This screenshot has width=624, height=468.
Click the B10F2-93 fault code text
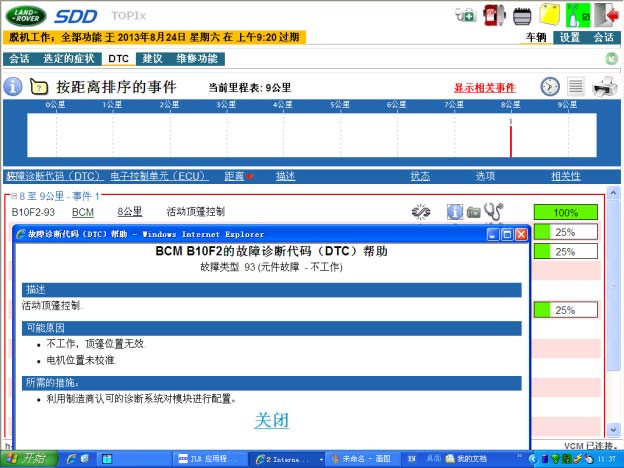[33, 212]
